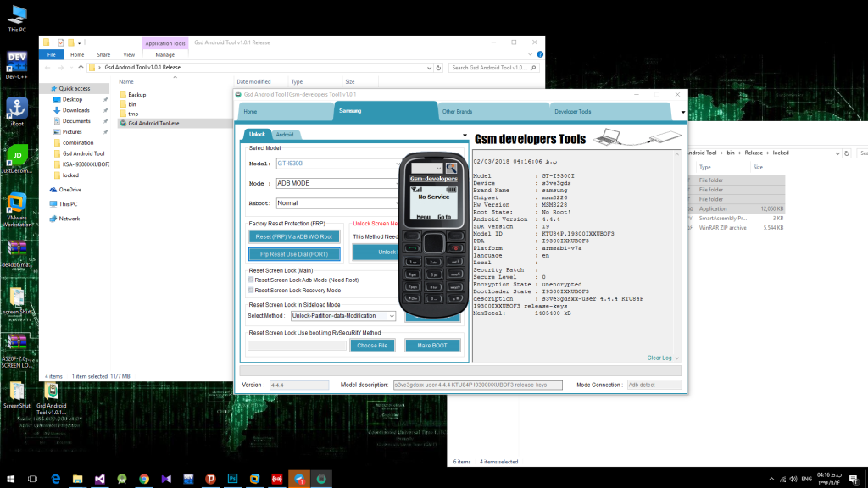Open JustDecompile desktop shortcut
868x488 pixels.
[x=17, y=159]
